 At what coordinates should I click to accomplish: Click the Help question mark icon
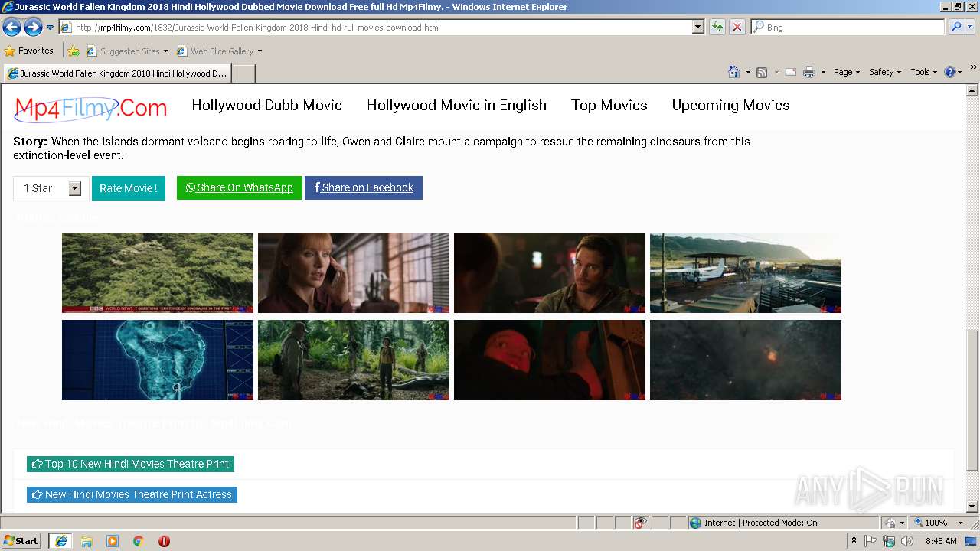(950, 72)
